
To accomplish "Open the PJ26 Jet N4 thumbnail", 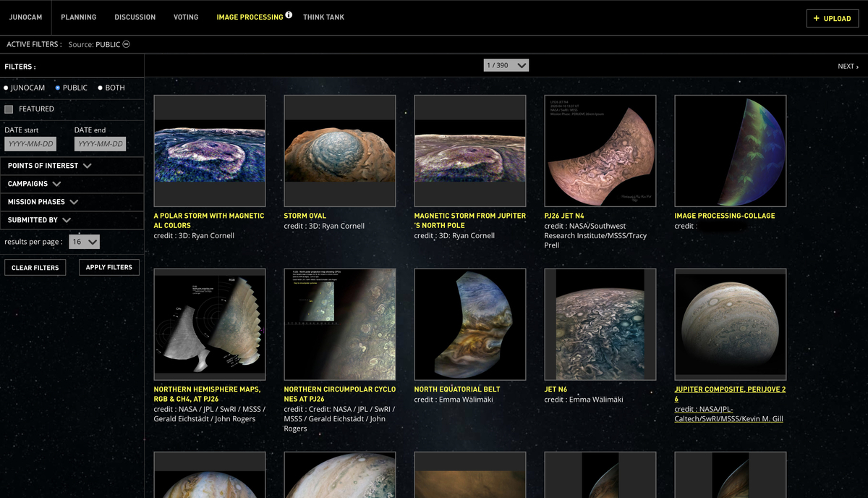I will (x=600, y=151).
